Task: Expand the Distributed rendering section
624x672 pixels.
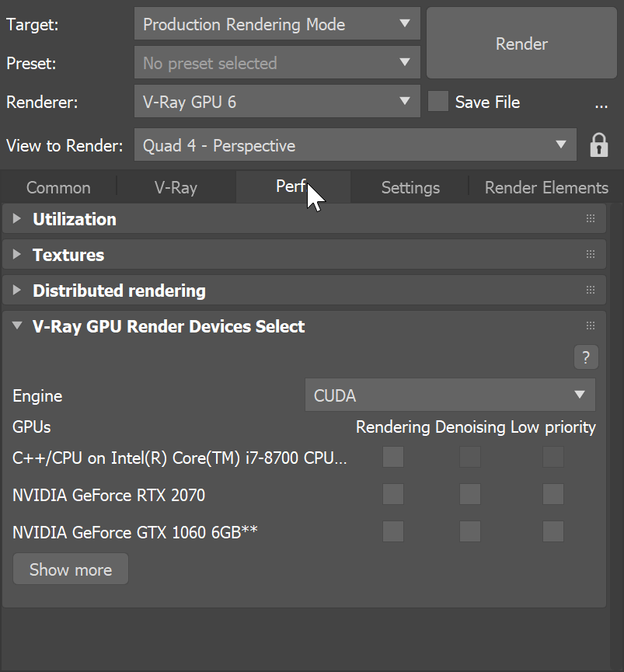Action: (x=16, y=290)
